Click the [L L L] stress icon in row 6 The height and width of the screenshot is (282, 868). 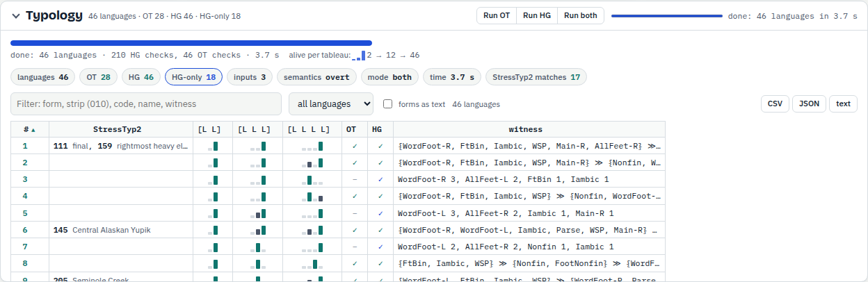tap(258, 229)
